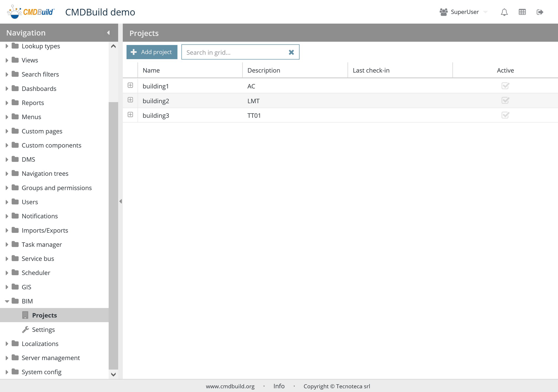The width and height of the screenshot is (558, 392).
Task: Click the SuperUser group icon
Action: tap(443, 12)
